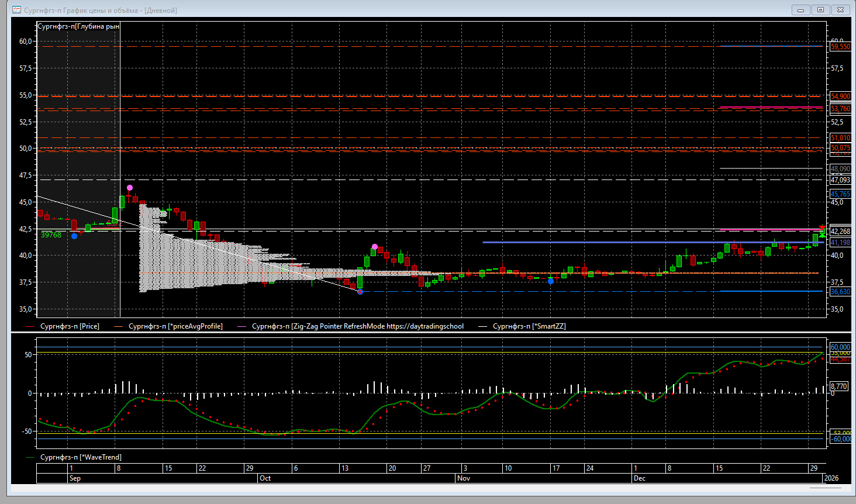Screen dimensions: 856x504
Task: Minimize the chart window
Action: click(800, 10)
